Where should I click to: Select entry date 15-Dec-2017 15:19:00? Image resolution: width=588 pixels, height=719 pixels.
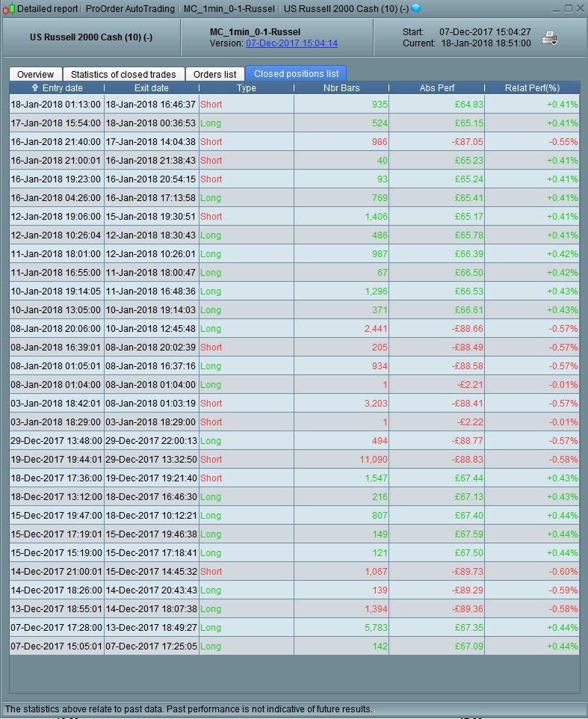coord(56,553)
